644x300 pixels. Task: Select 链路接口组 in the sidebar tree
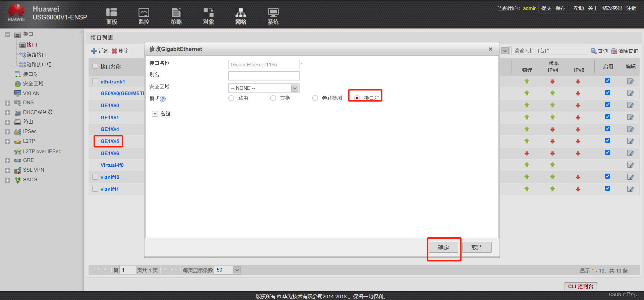coord(39,64)
